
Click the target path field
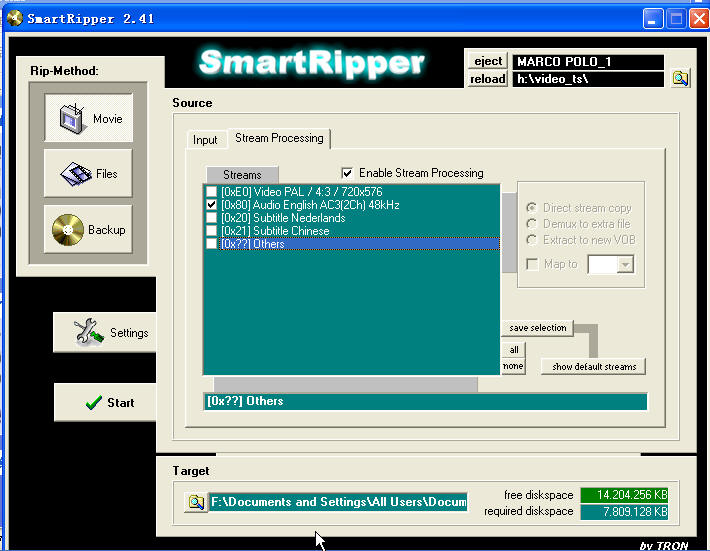(338, 502)
